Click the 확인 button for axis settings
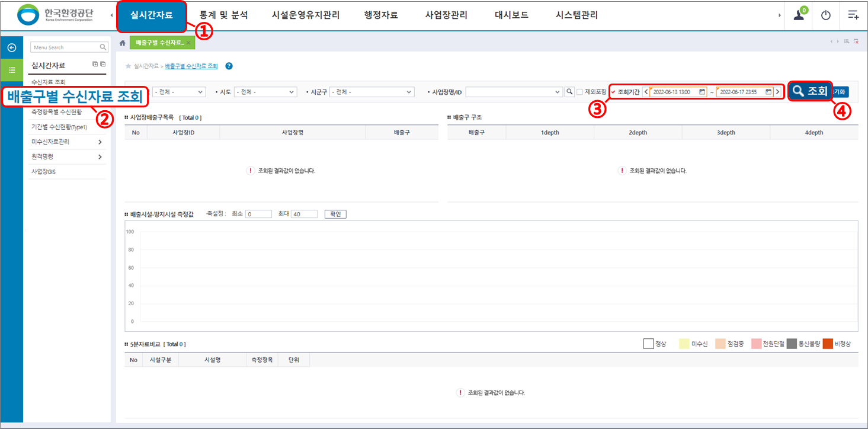Screen dimensions: 868x429 (x=335, y=214)
